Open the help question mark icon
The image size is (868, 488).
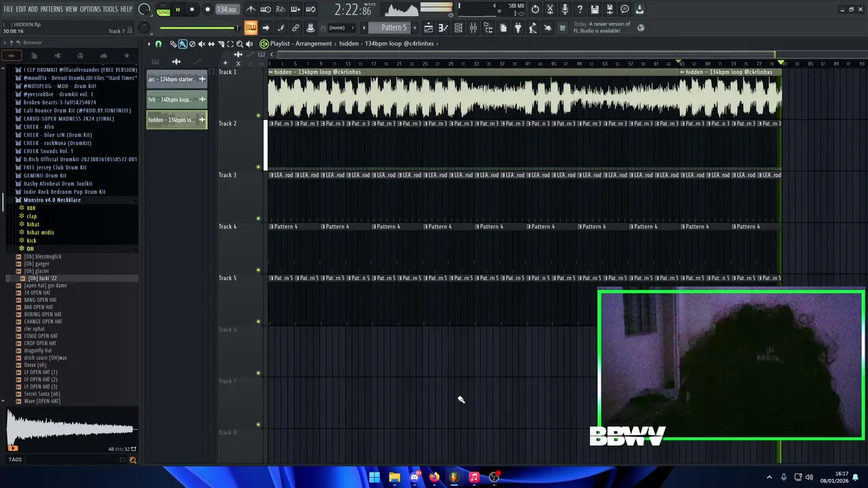pos(580,9)
